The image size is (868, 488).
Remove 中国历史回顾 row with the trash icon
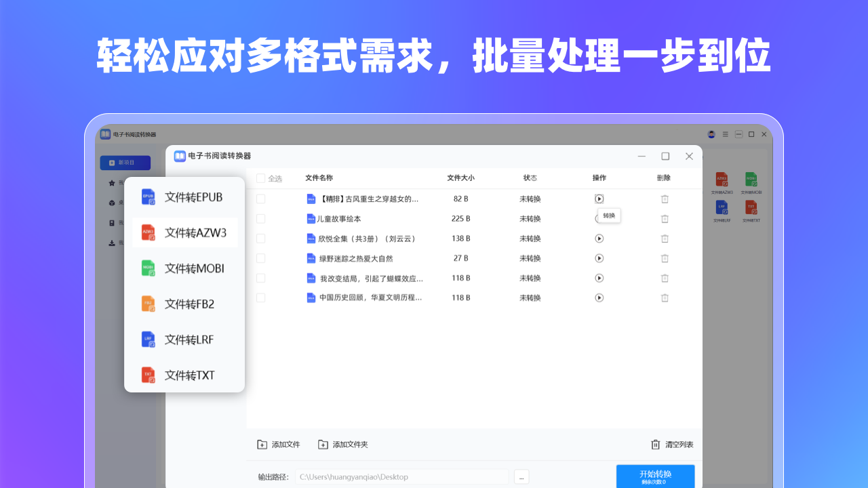(665, 298)
